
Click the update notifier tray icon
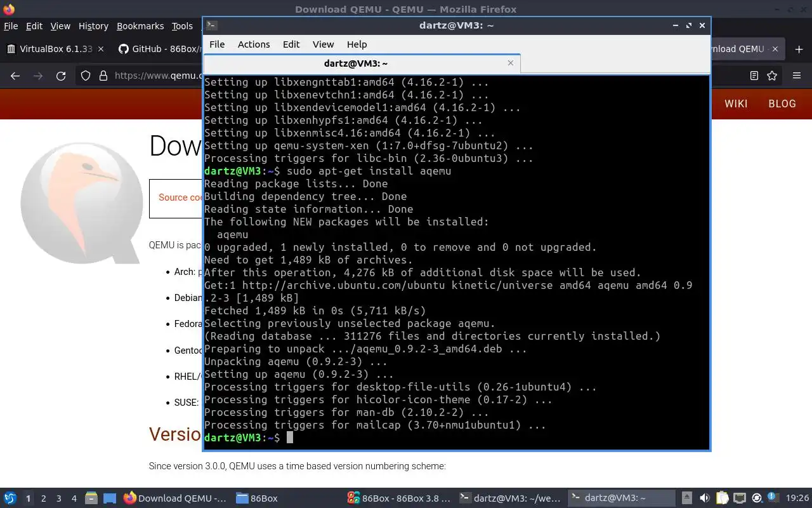757,498
